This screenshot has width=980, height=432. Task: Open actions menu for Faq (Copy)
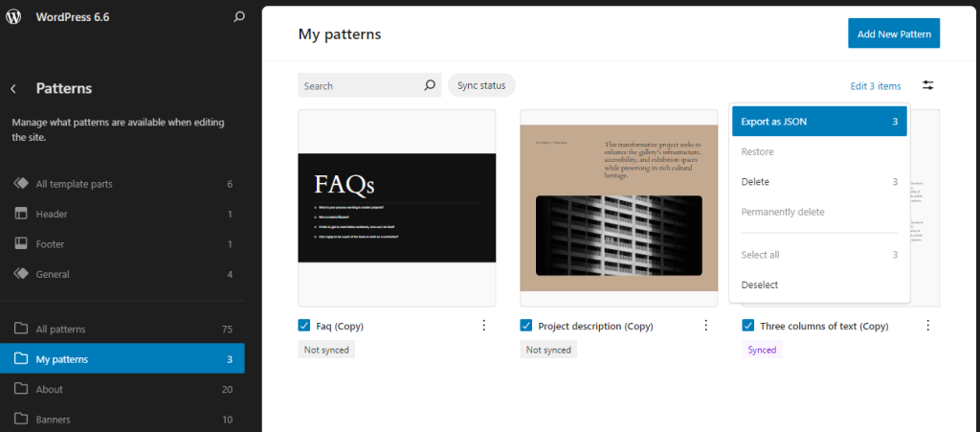pos(483,325)
